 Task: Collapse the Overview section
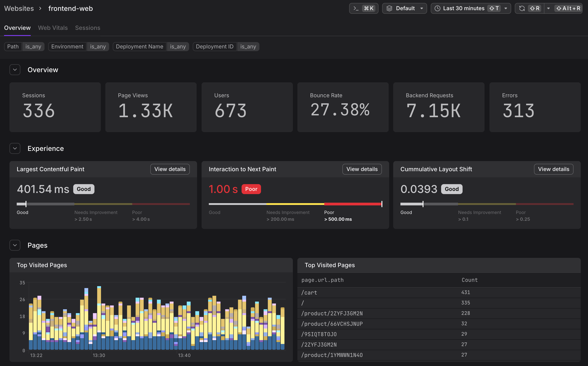coord(15,69)
